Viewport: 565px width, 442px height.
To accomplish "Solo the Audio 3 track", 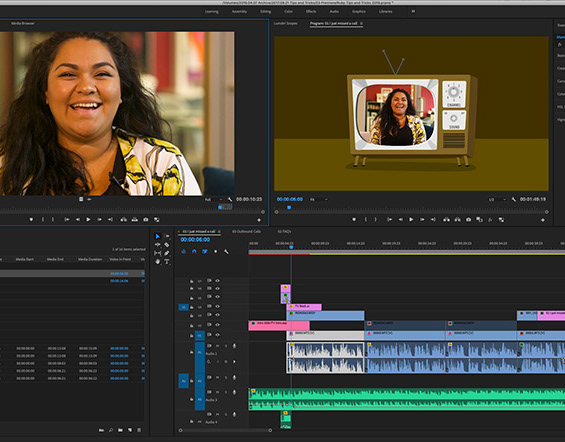I will click(226, 392).
